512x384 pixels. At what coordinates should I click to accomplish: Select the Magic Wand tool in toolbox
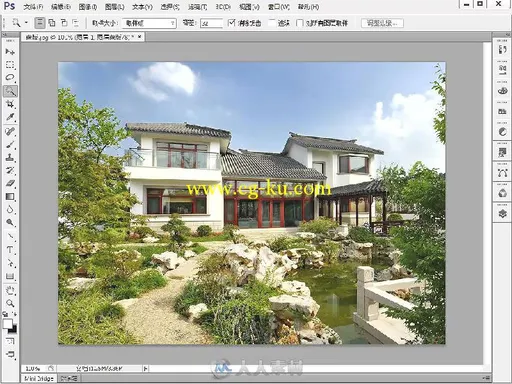click(10, 91)
